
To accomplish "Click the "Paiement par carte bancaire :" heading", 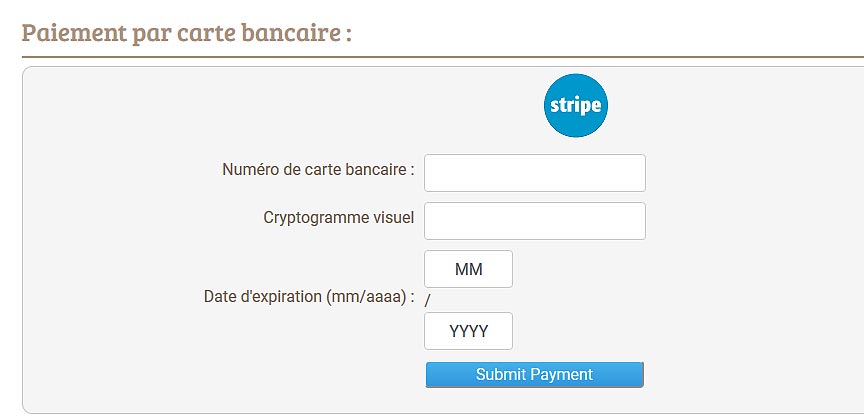I will coord(186,32).
